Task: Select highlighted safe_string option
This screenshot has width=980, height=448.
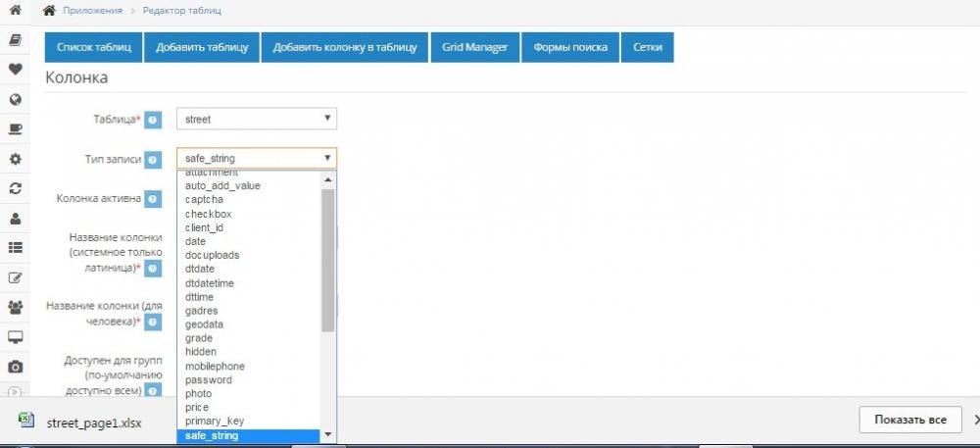Action: point(249,435)
